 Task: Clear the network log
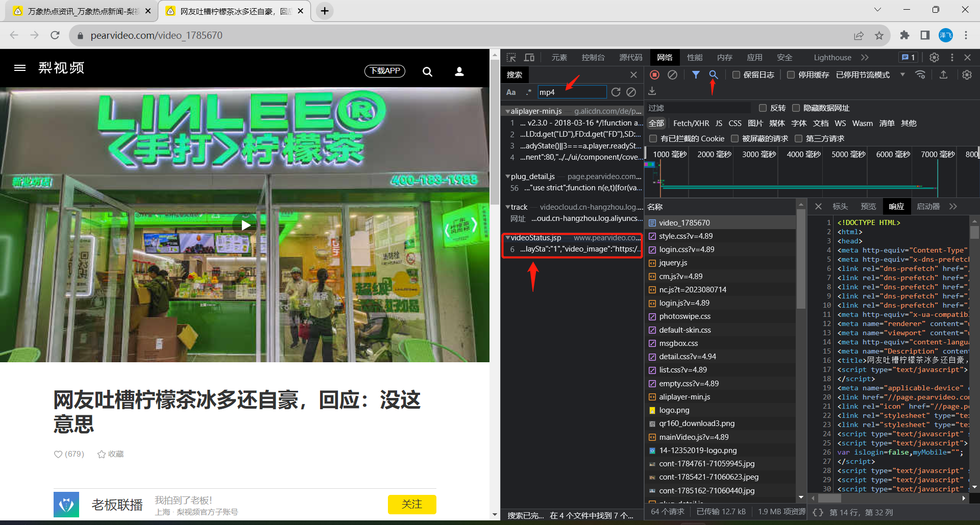(673, 75)
